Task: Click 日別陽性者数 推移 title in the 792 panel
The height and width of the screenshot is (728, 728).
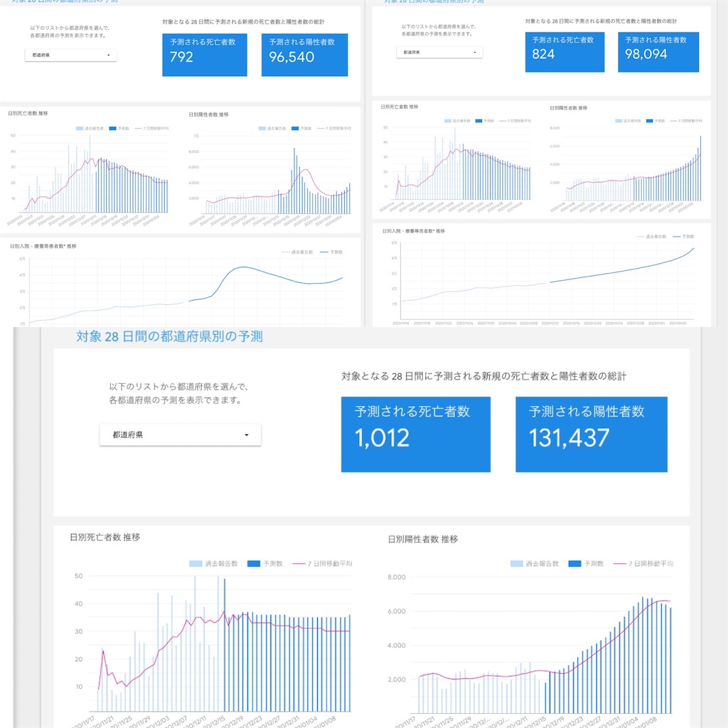Action: [208, 114]
